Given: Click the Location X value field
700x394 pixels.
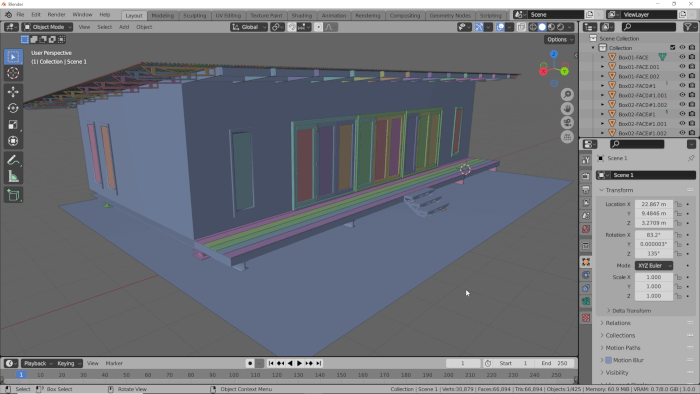Looking at the screenshot, I should pos(654,204).
